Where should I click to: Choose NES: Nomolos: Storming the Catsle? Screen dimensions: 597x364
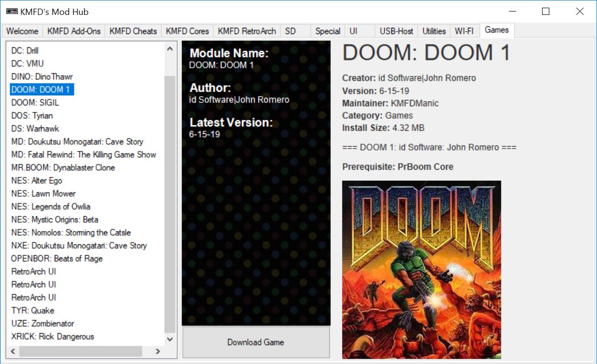pyautogui.click(x=71, y=232)
